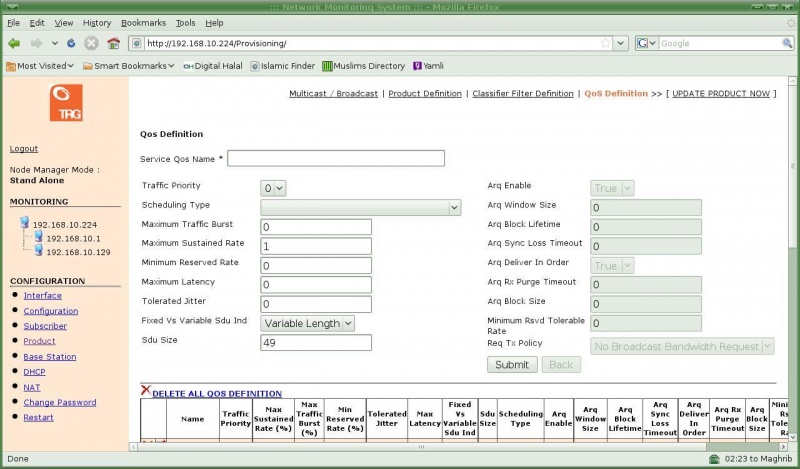Open the Help menu

(214, 23)
